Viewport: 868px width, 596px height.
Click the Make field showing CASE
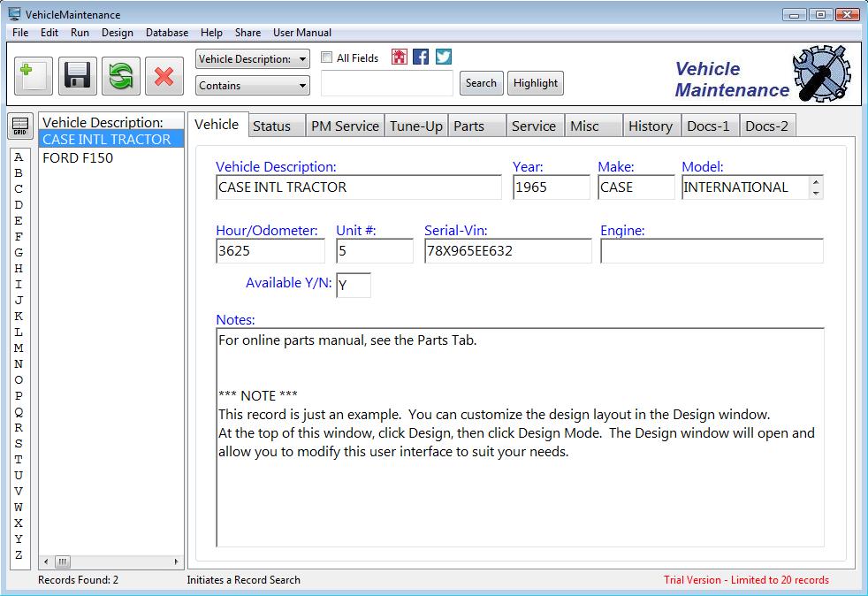(636, 187)
